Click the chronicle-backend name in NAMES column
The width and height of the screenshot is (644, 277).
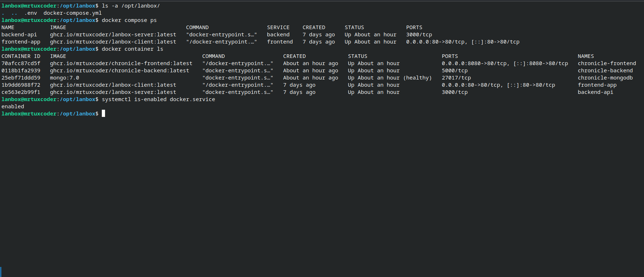605,71
